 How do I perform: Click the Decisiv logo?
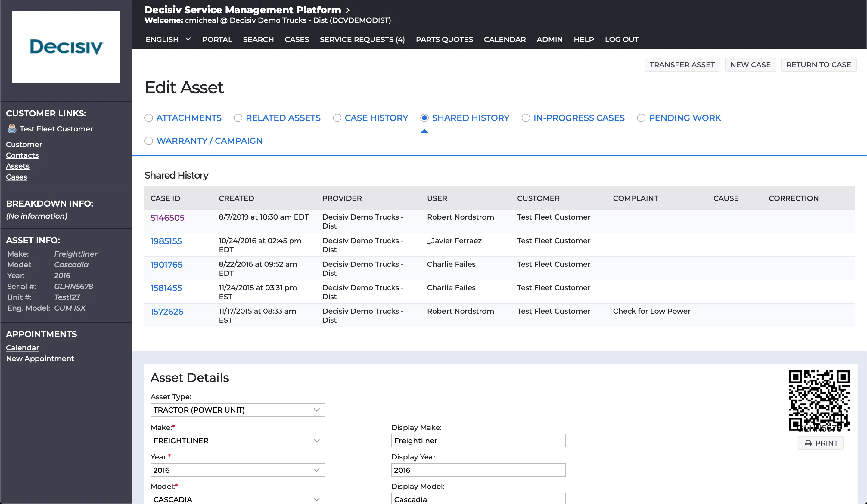[x=66, y=47]
